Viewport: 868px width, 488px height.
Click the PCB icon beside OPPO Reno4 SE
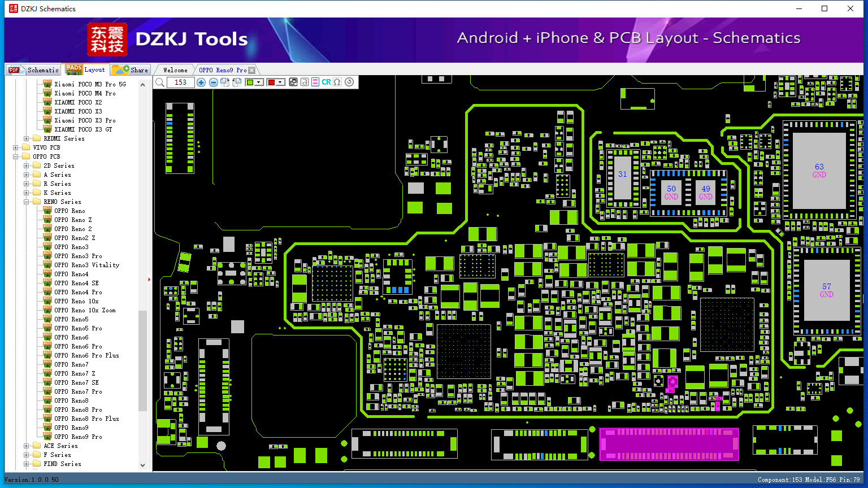click(47, 283)
